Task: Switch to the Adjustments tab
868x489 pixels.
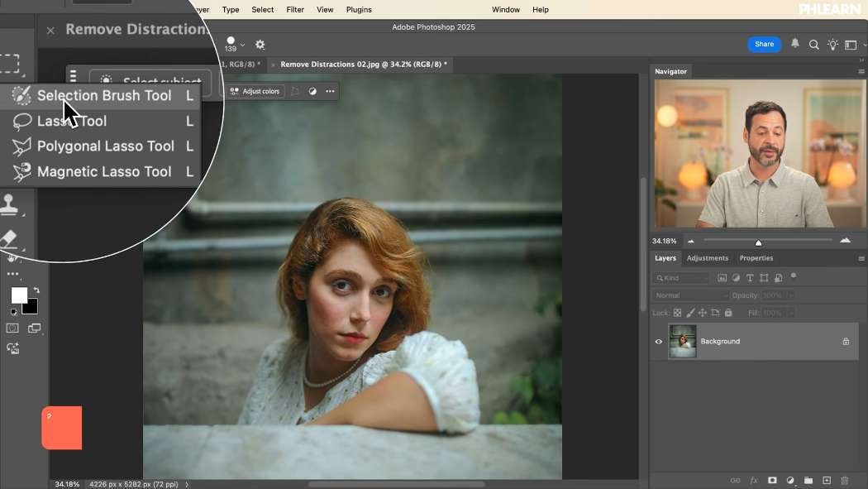Action: coord(708,258)
